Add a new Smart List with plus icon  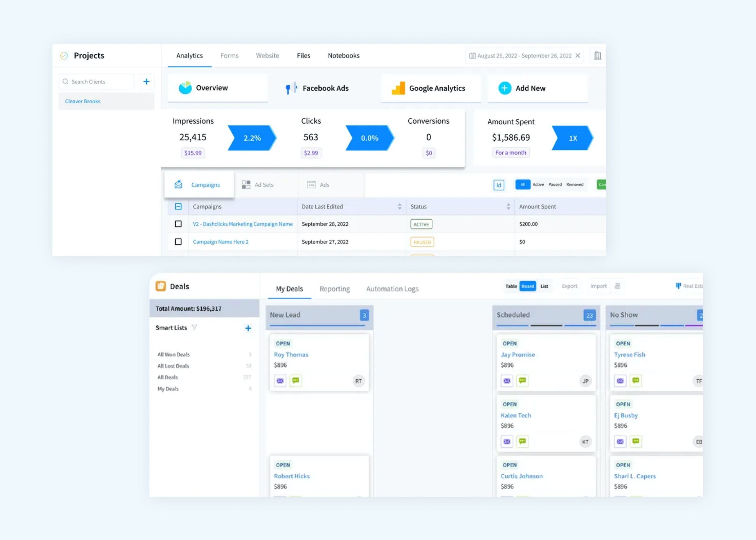[x=248, y=328]
